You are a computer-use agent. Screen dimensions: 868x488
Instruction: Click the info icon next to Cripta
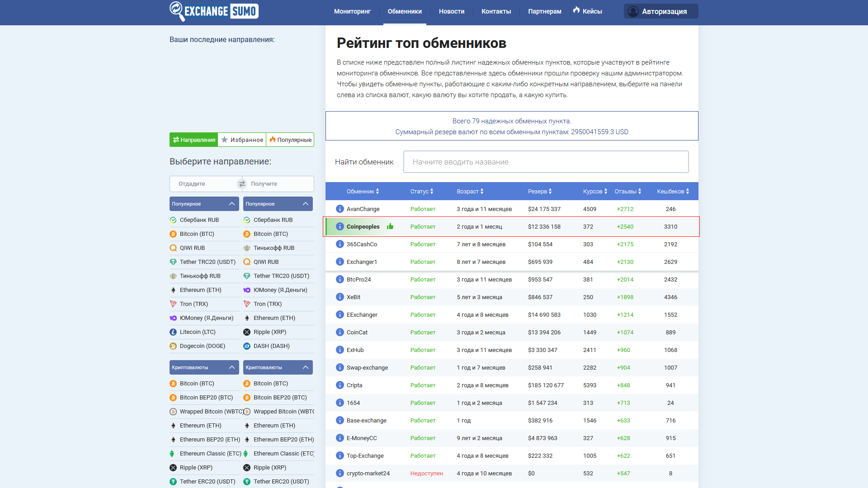(x=340, y=385)
